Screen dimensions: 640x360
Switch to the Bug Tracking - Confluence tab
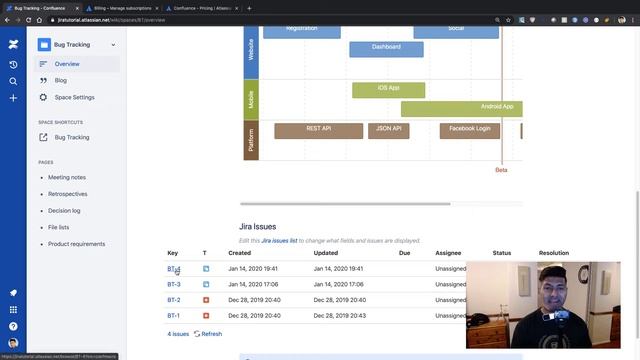click(x=42, y=8)
